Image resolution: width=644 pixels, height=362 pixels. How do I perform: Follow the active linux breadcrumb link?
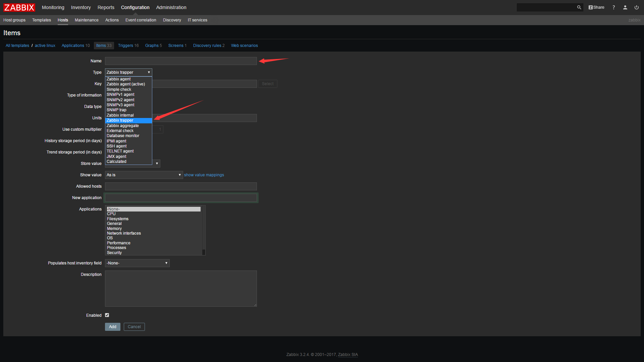45,46
